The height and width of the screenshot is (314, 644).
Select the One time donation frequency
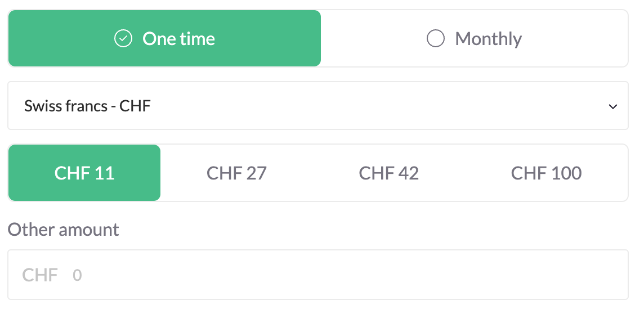pos(164,39)
